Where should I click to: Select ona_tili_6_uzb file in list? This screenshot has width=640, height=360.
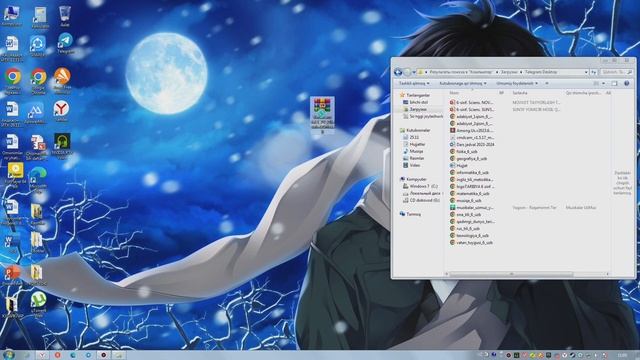tap(465, 214)
